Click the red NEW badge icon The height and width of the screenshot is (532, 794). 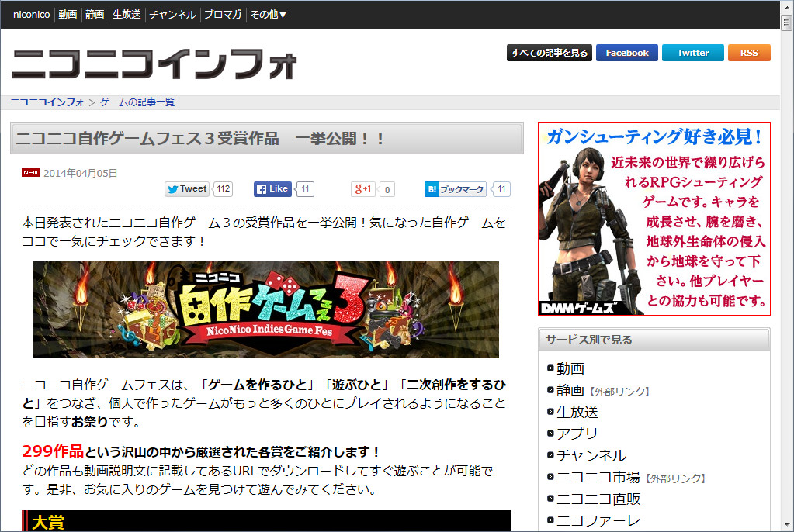point(30,173)
